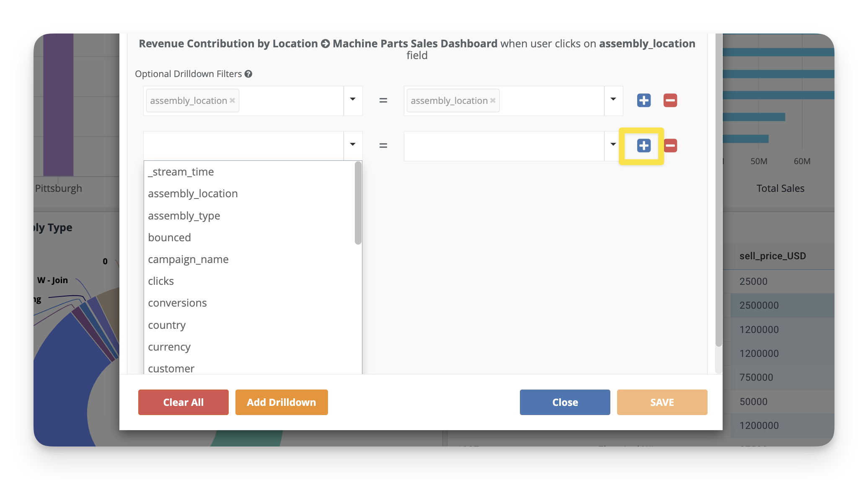Click the dropdown list scrollbar thumb
This screenshot has width=868, height=480.
click(358, 203)
